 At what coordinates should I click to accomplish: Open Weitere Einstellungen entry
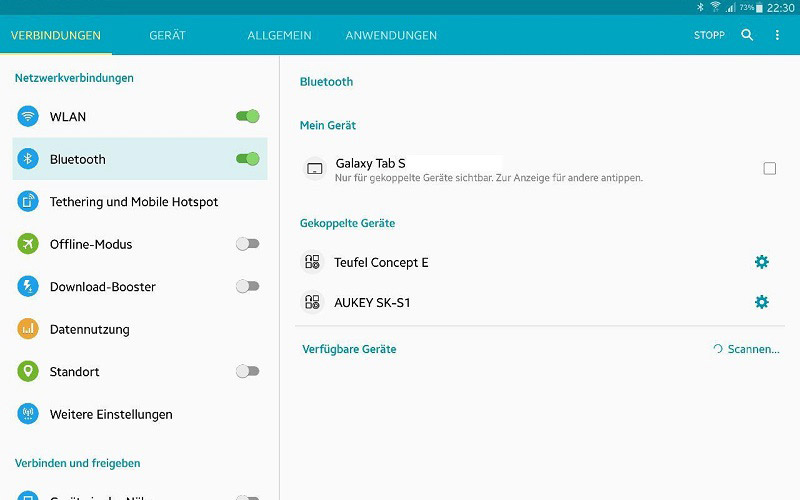click(140, 414)
